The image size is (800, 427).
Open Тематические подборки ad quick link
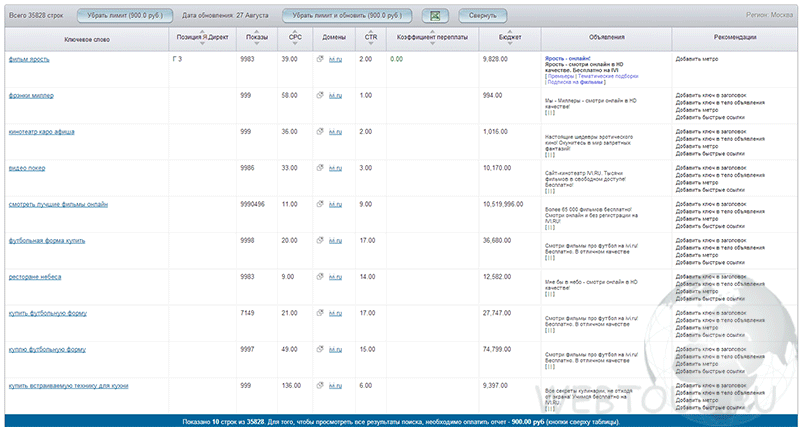608,76
